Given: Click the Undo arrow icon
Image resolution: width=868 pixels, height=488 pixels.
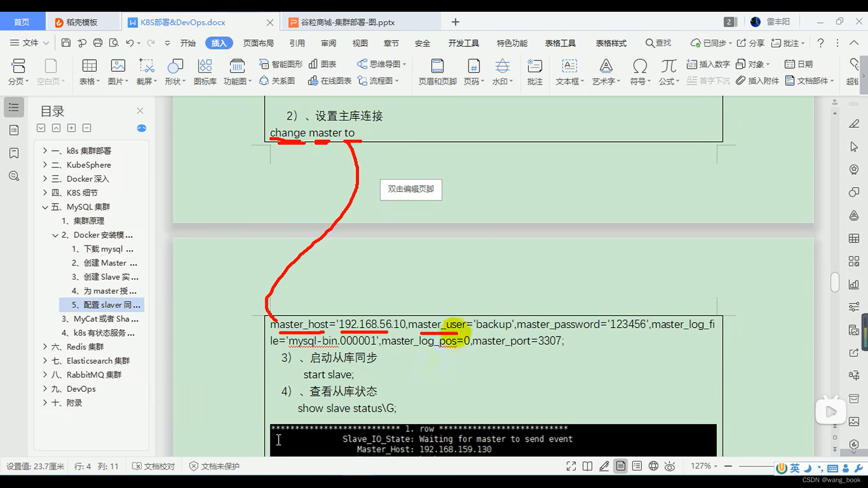Looking at the screenshot, I should [x=130, y=43].
